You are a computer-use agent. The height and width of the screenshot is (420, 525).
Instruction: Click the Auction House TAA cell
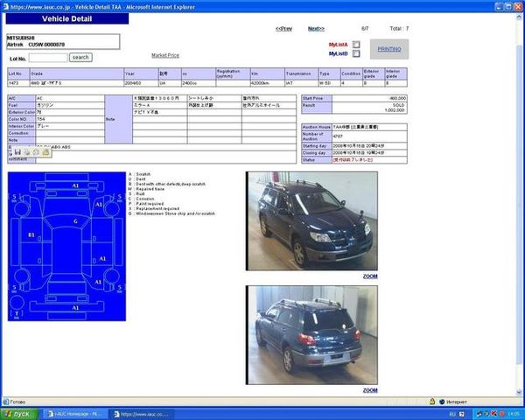click(369, 127)
